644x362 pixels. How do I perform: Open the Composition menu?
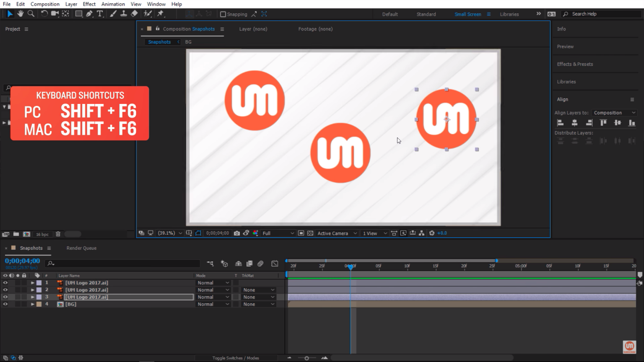45,4
